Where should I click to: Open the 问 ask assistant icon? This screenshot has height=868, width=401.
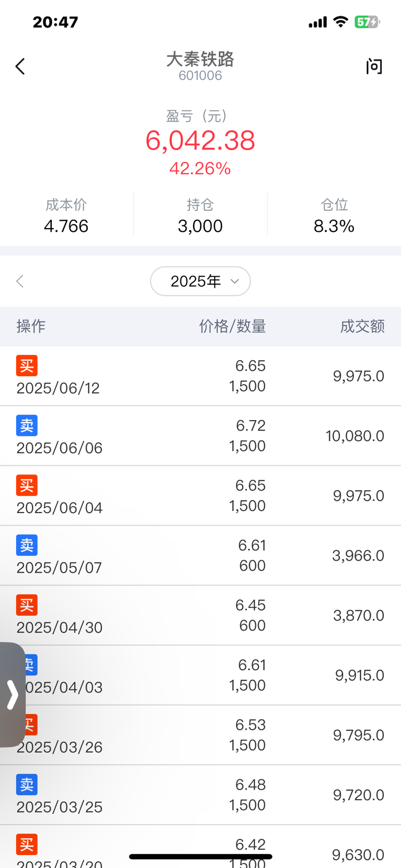374,66
